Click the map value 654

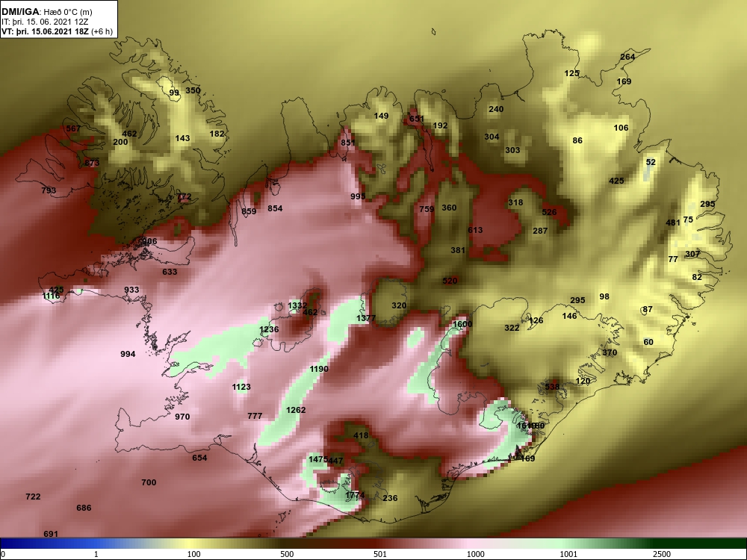point(199,458)
